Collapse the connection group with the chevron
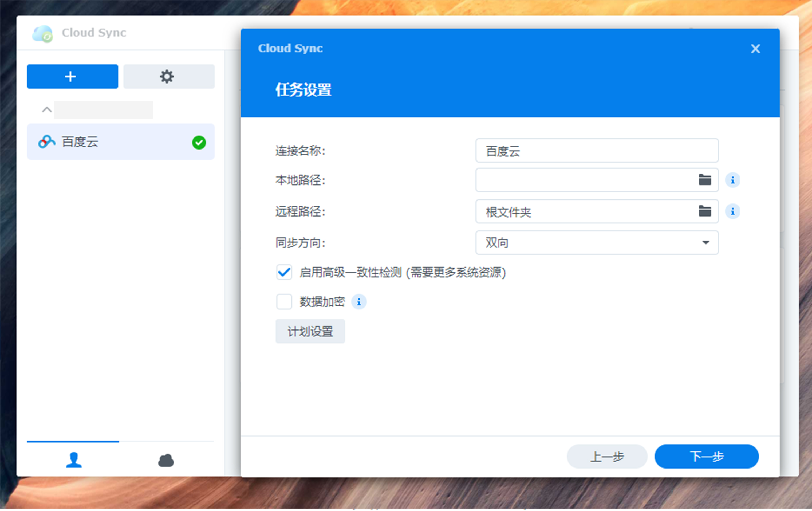Image resolution: width=812 pixels, height=511 pixels. pyautogui.click(x=46, y=109)
